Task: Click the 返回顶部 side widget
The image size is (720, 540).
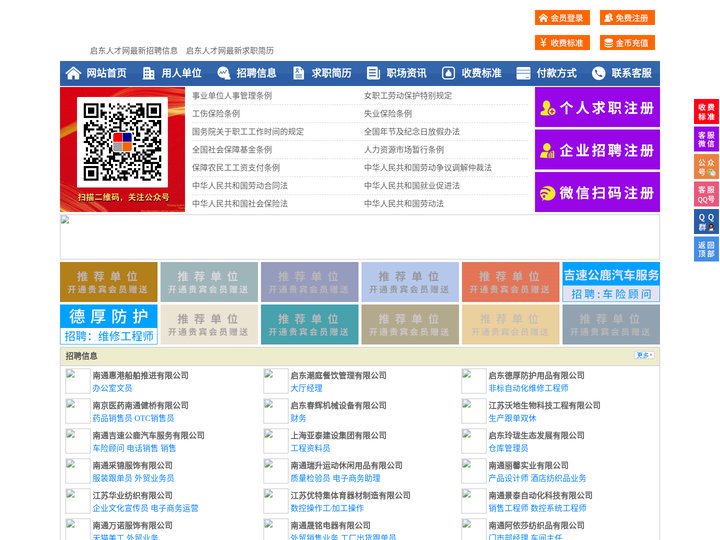Action: click(x=706, y=249)
